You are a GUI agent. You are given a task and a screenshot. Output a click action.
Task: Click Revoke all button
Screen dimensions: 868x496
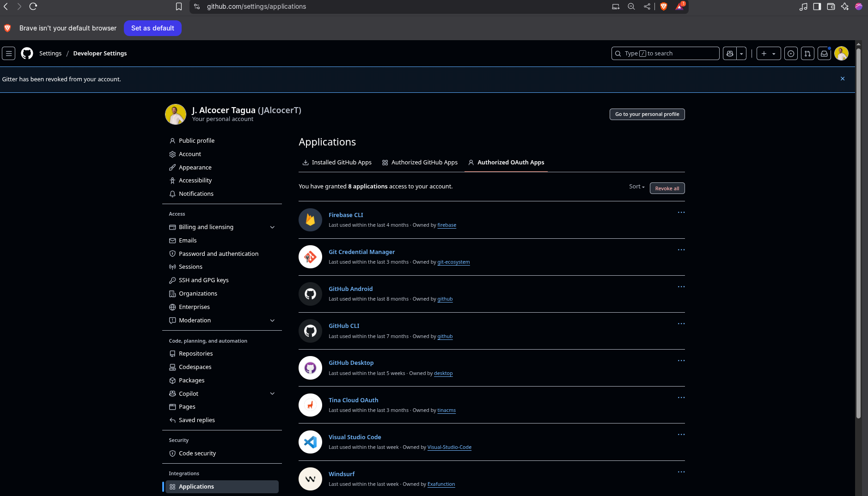tap(667, 188)
